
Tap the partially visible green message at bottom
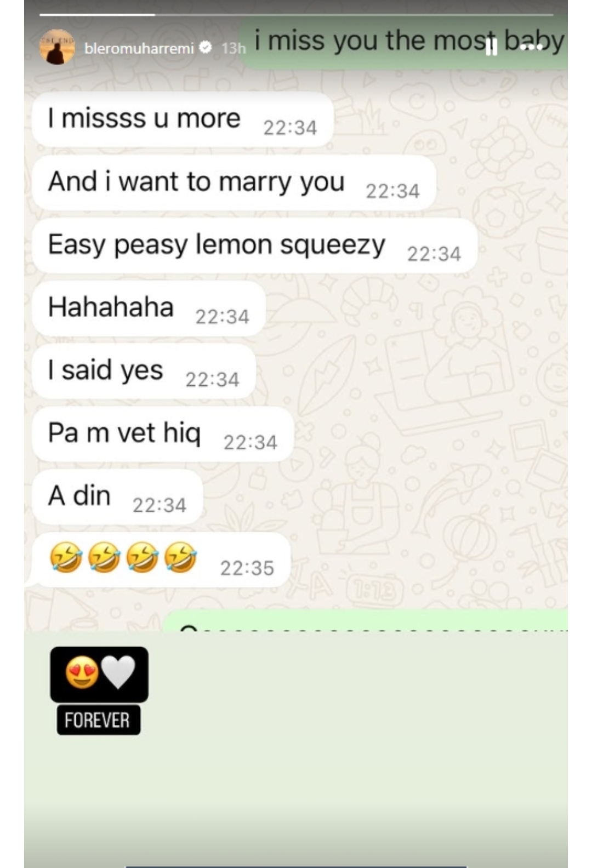[x=365, y=620]
